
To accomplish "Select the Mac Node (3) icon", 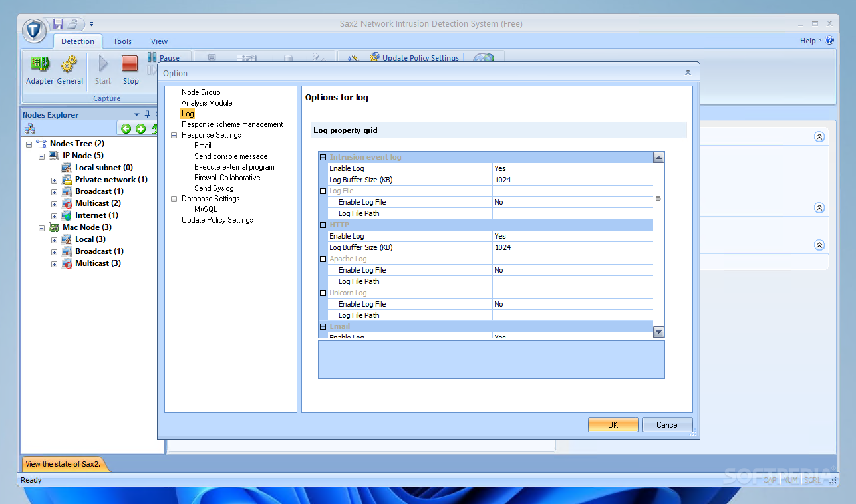I will tap(54, 227).
